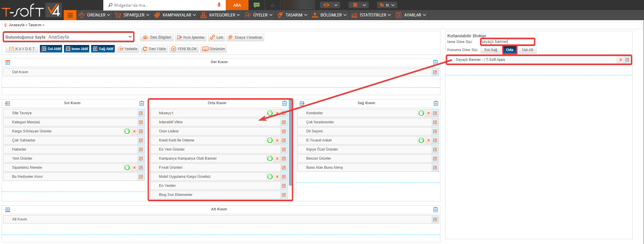
Task: Click the İsme Göre Süz filter input
Action: (507, 42)
